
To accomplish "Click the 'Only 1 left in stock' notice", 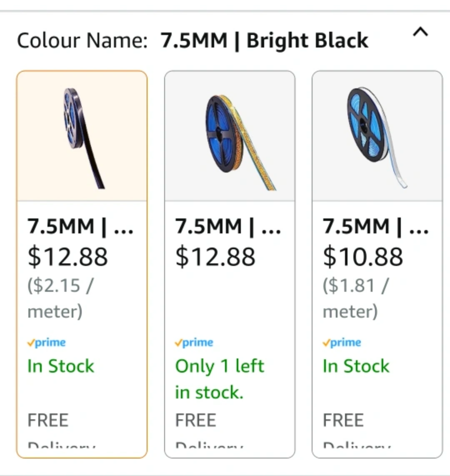I will coord(219,379).
